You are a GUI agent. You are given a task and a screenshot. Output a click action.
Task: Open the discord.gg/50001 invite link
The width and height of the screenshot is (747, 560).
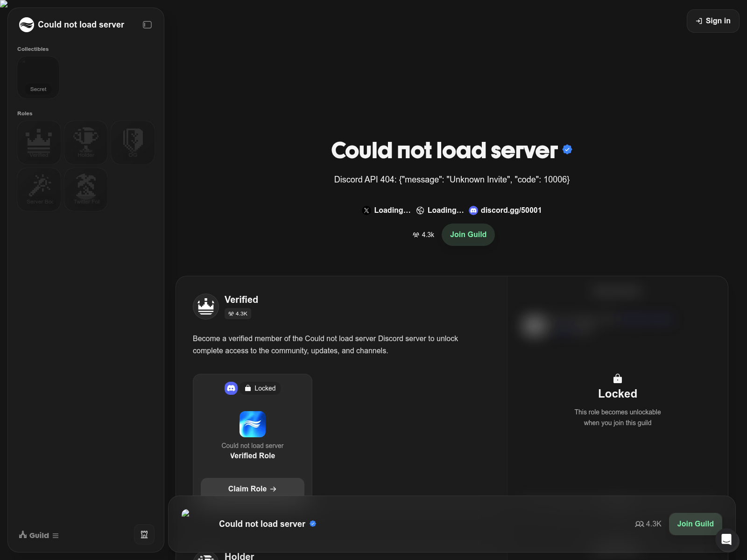pos(505,210)
